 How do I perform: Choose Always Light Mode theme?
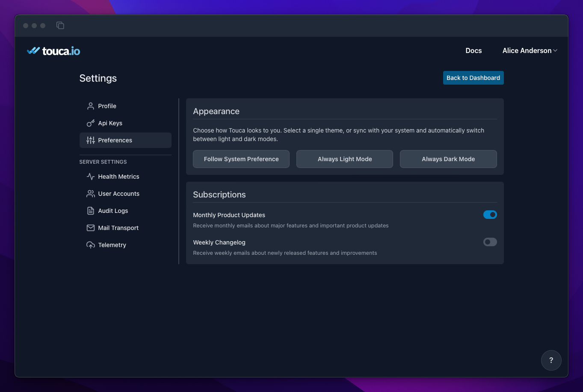[345, 159]
